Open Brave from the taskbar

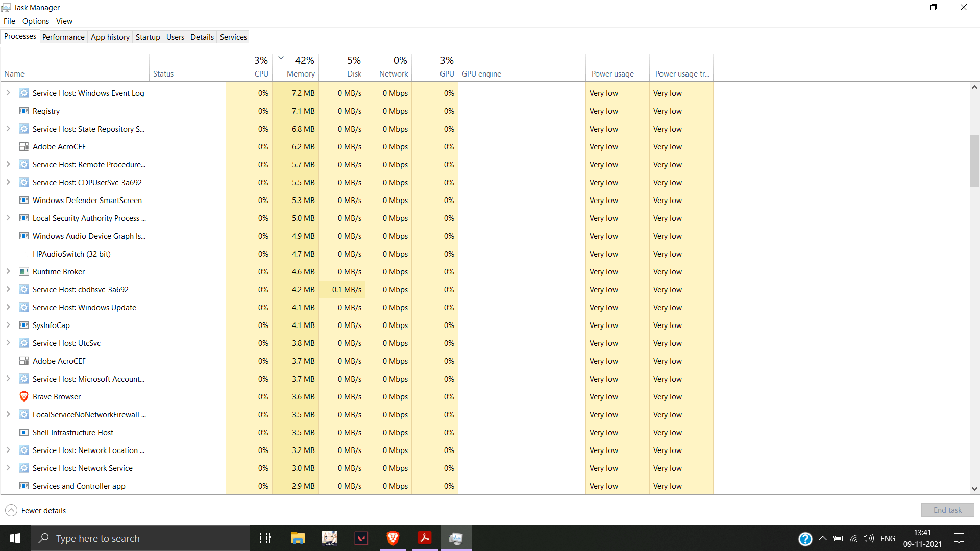393,538
